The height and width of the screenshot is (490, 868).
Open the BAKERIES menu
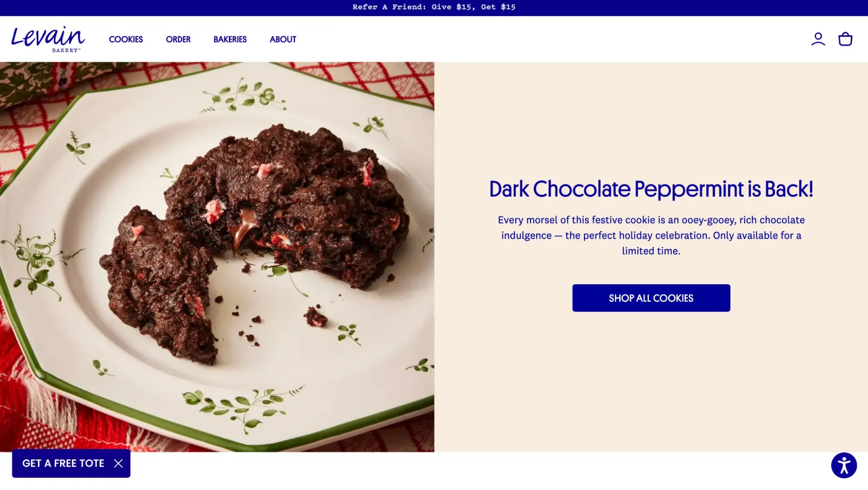click(230, 39)
